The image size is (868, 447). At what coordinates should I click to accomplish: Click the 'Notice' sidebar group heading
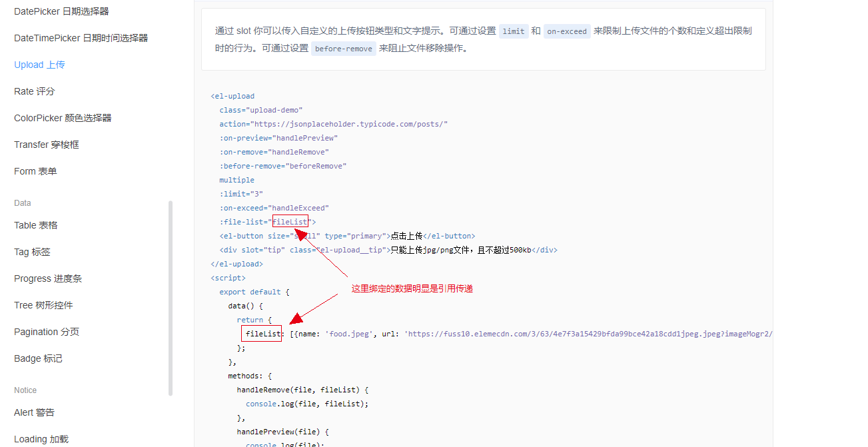tap(25, 390)
